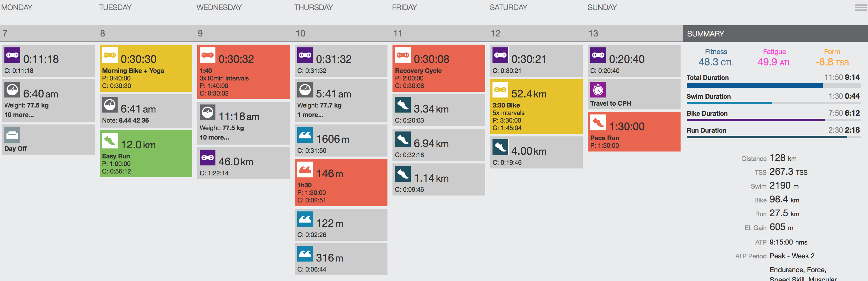This screenshot has width=868, height=281.
Task: Click the stopwatch icon on Travel to CPH
Action: (x=598, y=90)
